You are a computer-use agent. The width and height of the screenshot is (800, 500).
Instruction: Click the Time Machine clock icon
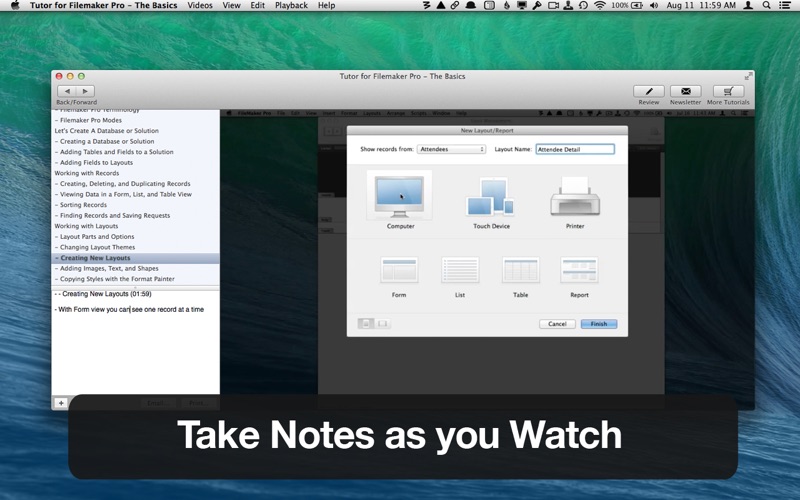point(583,5)
